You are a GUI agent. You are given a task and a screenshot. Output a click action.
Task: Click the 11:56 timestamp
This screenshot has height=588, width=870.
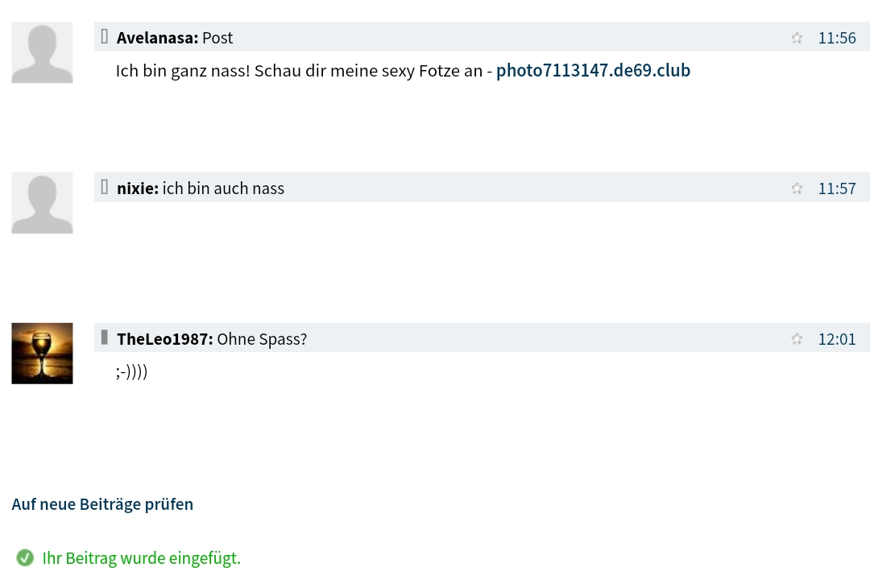point(837,38)
